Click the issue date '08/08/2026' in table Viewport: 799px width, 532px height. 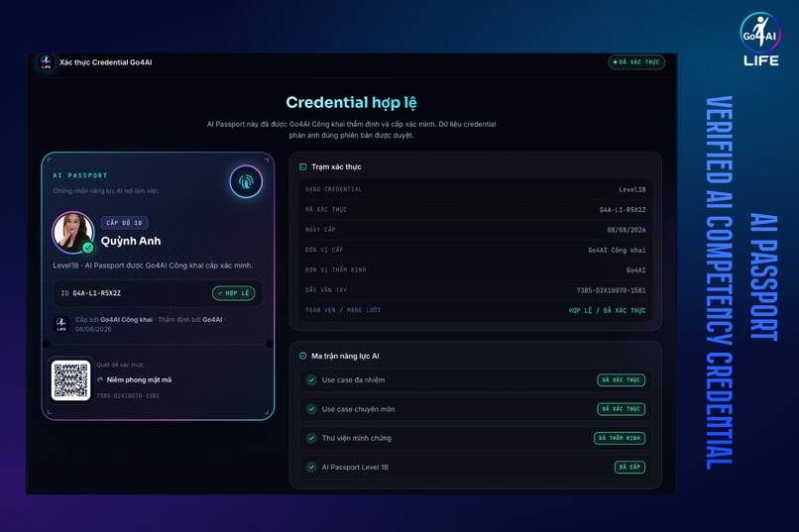pos(627,230)
